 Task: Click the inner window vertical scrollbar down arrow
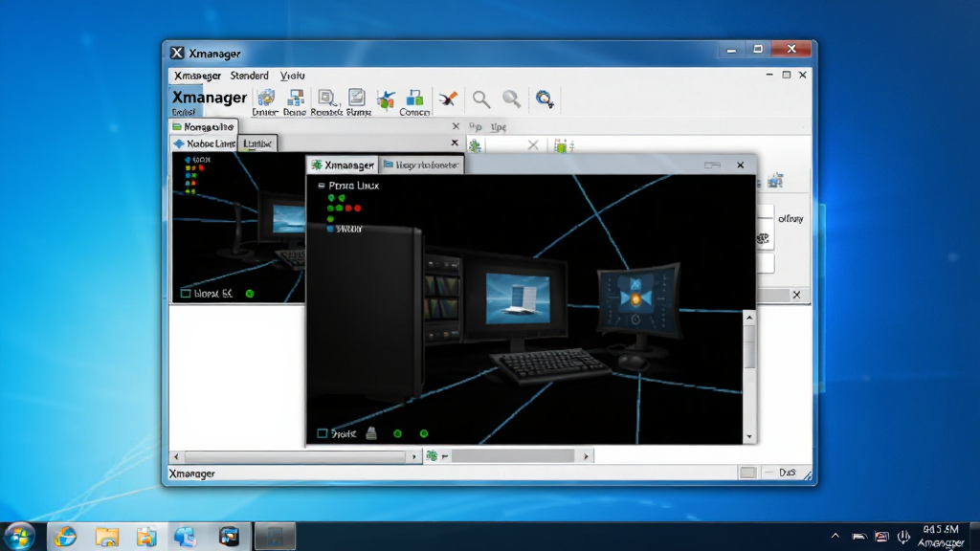(x=749, y=437)
